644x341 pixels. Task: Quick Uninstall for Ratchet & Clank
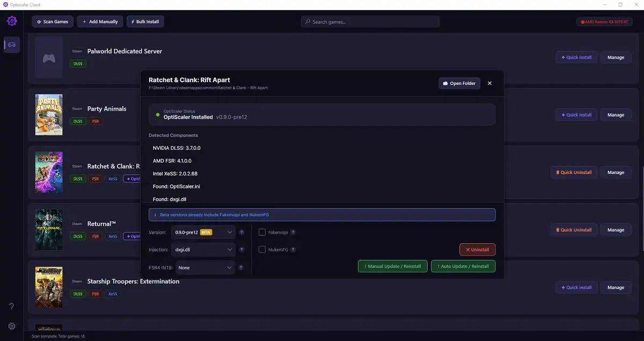(574, 172)
